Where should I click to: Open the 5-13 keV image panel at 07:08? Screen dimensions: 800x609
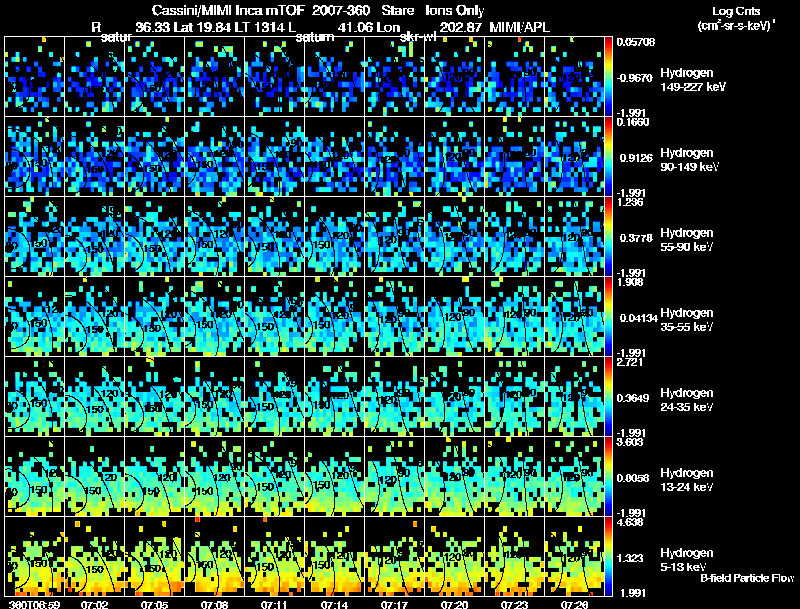(x=214, y=556)
